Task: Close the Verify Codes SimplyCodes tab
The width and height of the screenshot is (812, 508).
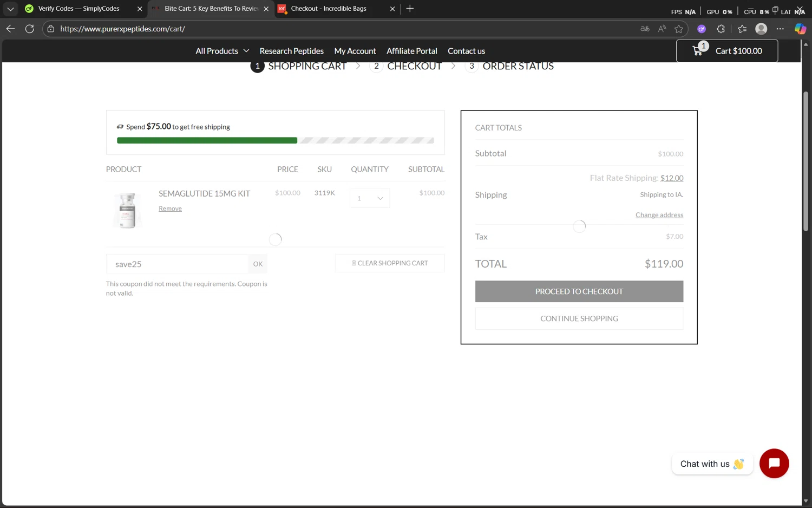Action: [140, 9]
